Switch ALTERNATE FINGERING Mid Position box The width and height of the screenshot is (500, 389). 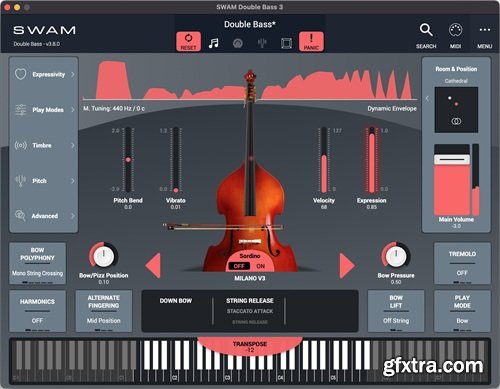104,311
